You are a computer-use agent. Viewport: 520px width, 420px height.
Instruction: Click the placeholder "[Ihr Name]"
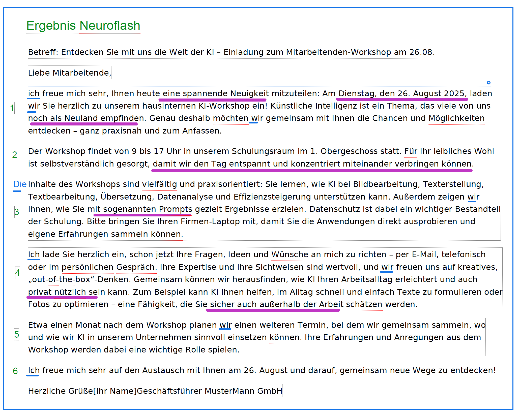(x=115, y=391)
